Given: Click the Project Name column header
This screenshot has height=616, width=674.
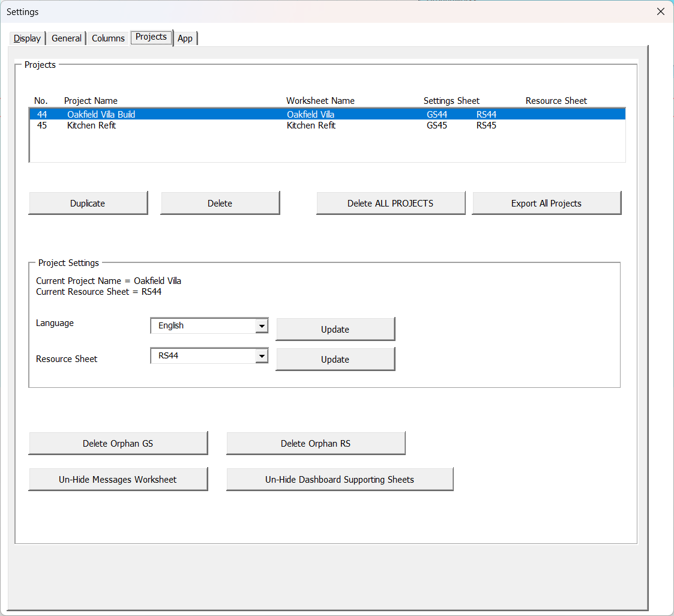Looking at the screenshot, I should [x=91, y=101].
